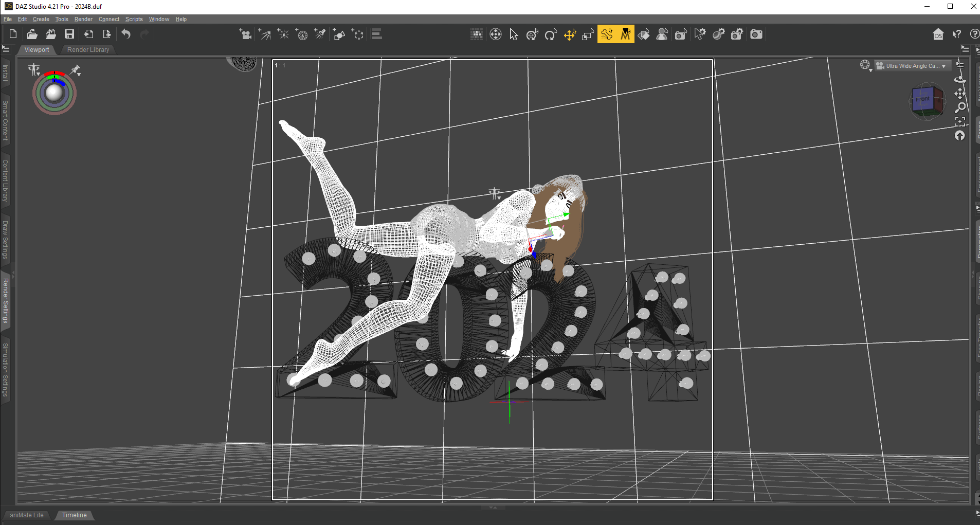Open the aniMate Lite tab
This screenshot has height=525, width=980.
click(x=27, y=515)
